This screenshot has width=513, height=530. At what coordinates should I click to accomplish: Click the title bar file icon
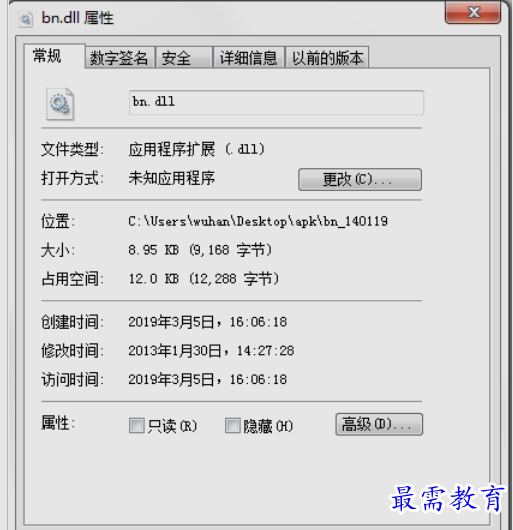25,19
